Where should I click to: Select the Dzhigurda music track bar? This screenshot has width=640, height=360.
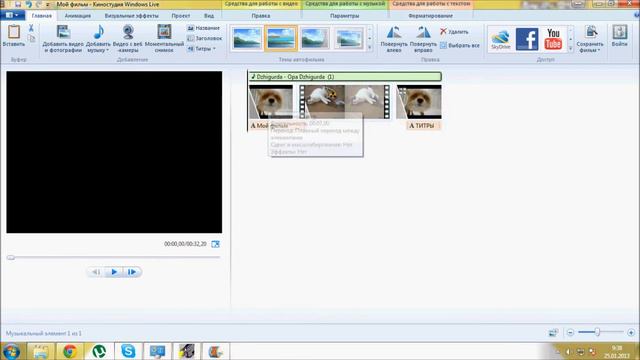click(345, 76)
